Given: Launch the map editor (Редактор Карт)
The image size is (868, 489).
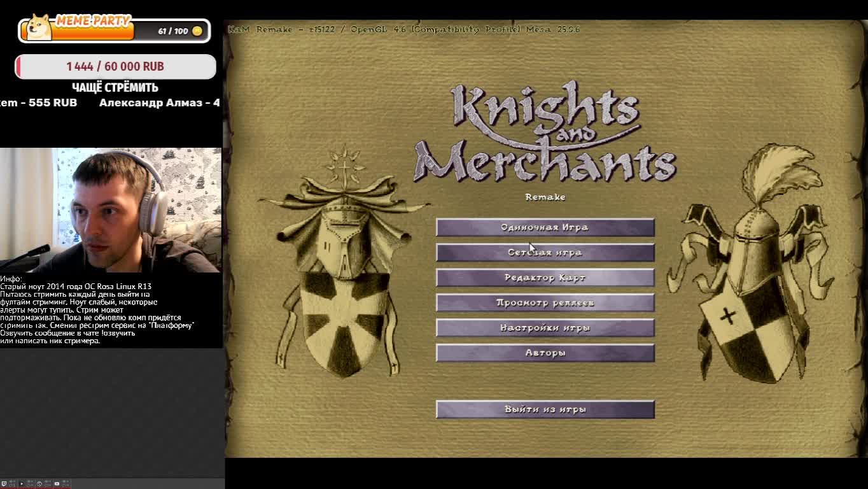Looking at the screenshot, I should (x=545, y=278).
